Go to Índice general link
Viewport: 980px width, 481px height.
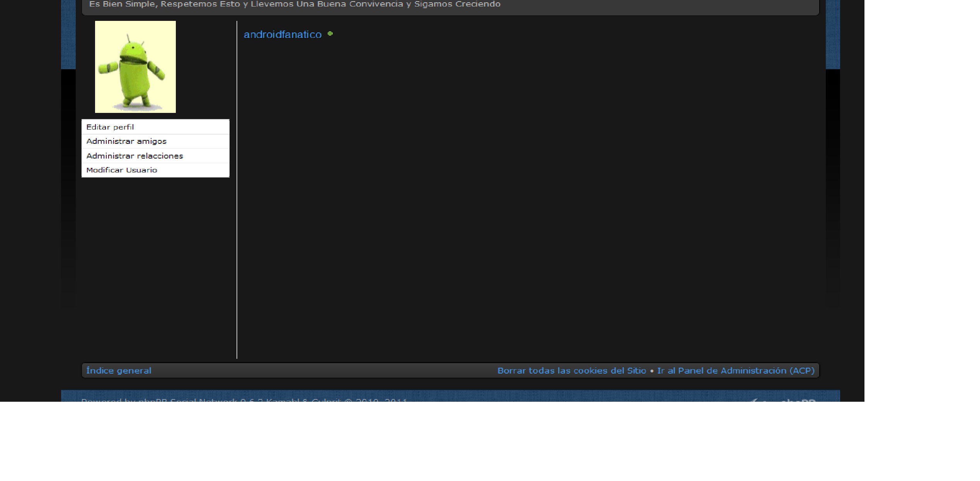(x=119, y=370)
